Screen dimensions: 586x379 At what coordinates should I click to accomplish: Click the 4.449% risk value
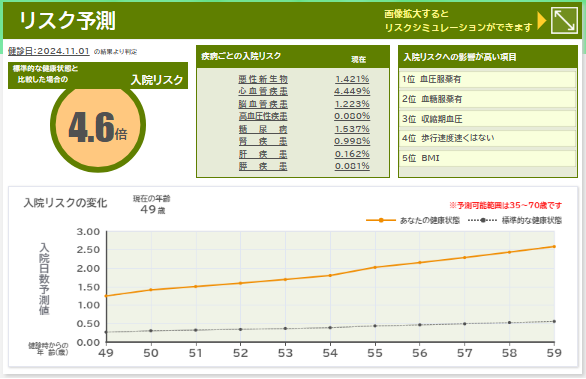352,91
